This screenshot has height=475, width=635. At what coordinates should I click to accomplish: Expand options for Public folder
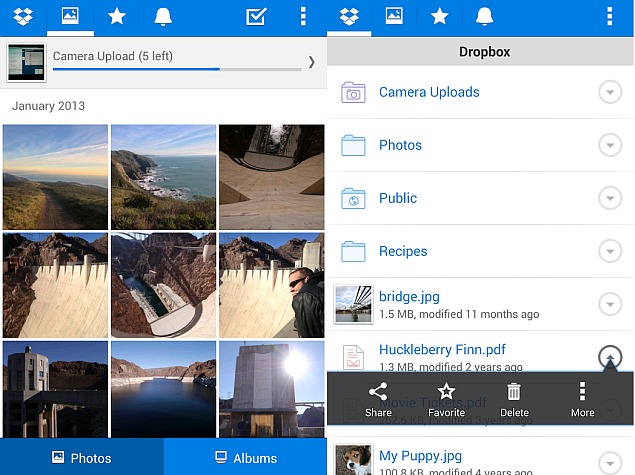click(610, 198)
